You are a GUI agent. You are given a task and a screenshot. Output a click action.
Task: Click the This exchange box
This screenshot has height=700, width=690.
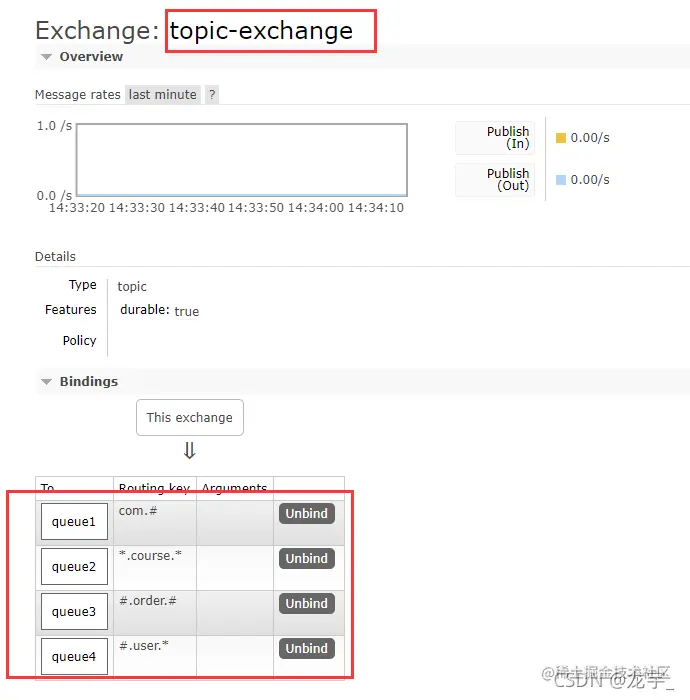[x=190, y=417]
